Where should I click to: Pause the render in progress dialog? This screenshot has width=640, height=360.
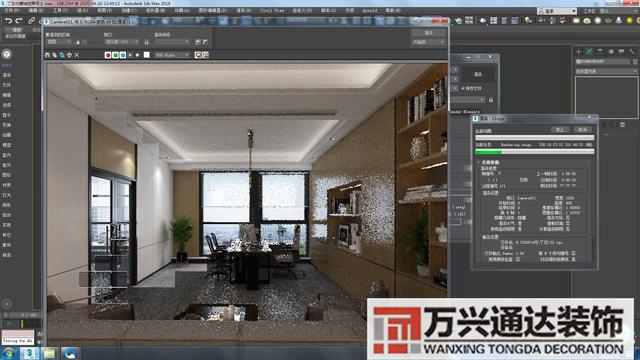[x=560, y=129]
